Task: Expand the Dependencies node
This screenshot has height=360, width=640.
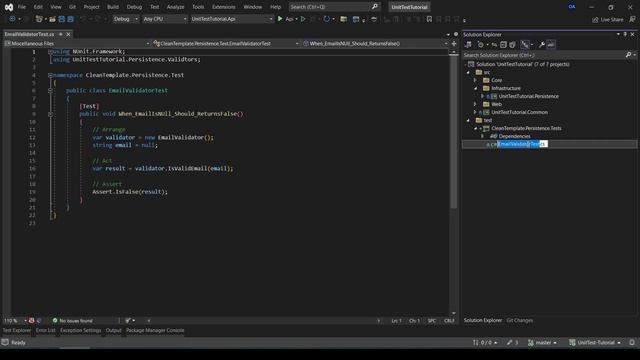Action: point(482,136)
